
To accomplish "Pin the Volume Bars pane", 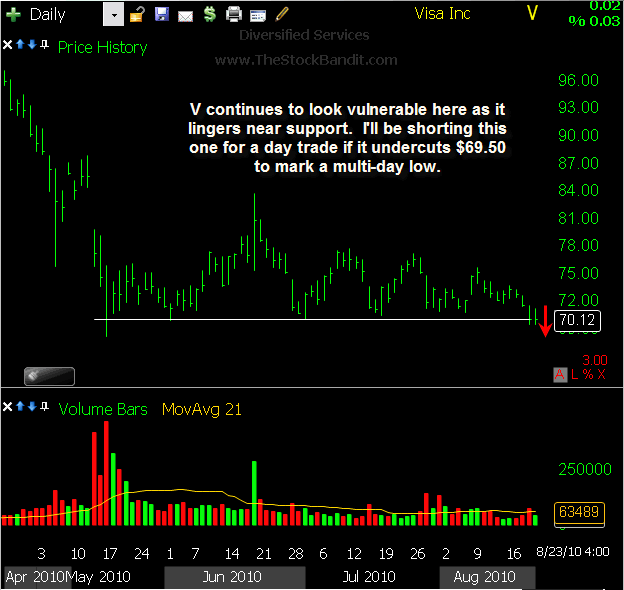I will tap(45, 406).
